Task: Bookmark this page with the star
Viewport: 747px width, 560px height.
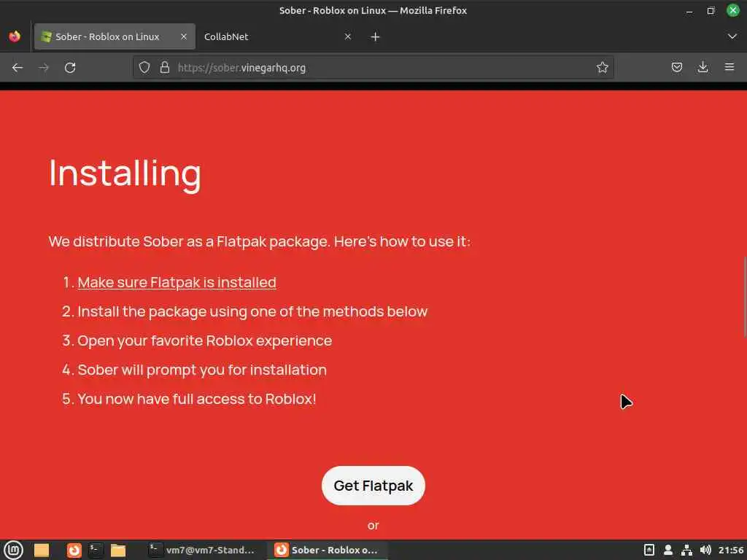Action: coord(602,68)
